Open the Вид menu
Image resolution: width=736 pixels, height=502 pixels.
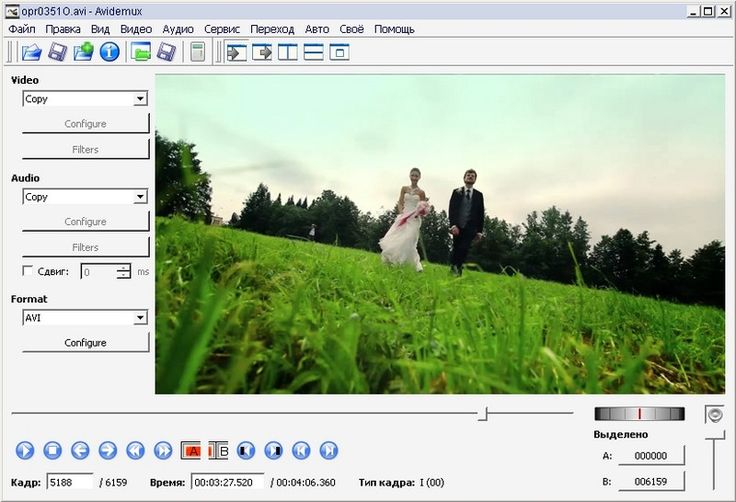100,29
